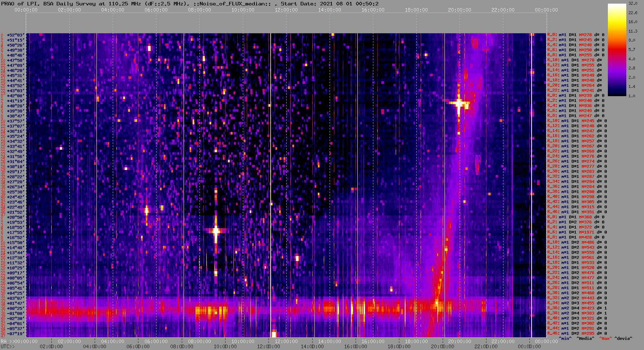Click the declination label +42°08'
The height and width of the screenshot is (350, 644).
pos(15,96)
